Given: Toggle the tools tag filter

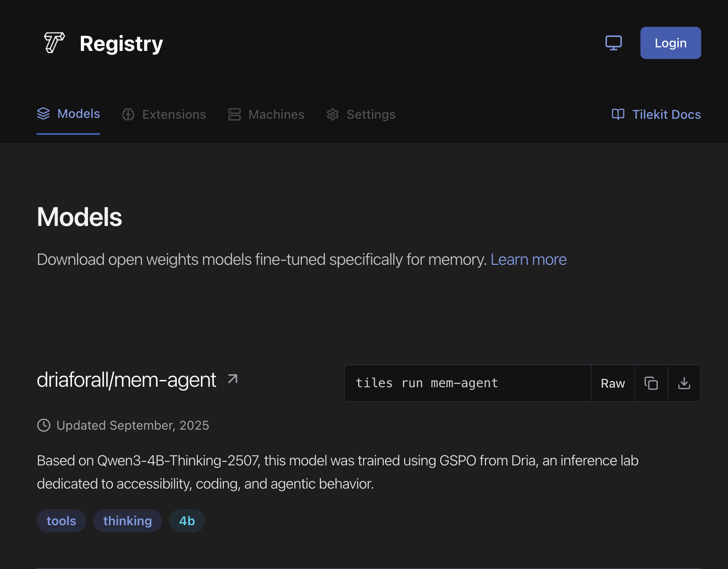Looking at the screenshot, I should click(x=61, y=521).
